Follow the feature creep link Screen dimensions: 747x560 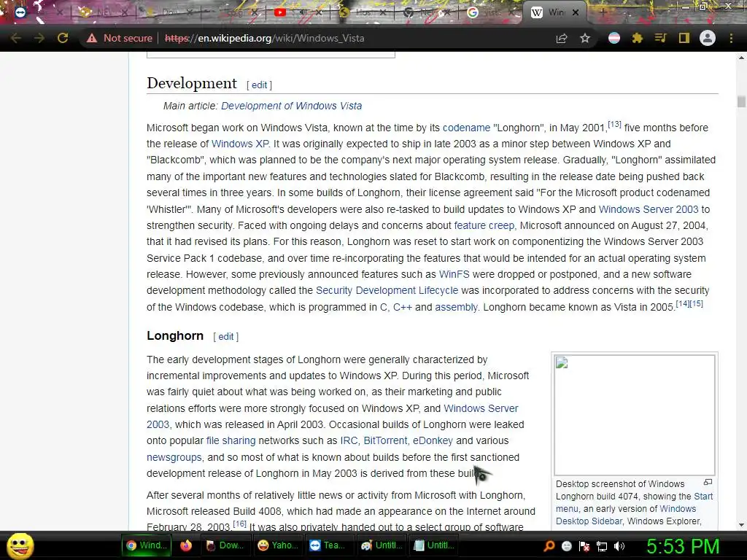[x=484, y=225]
